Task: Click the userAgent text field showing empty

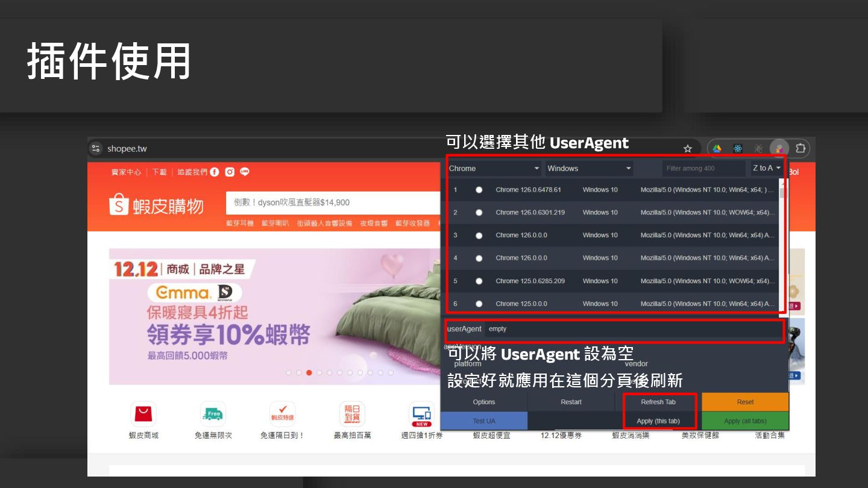Action: point(635,329)
